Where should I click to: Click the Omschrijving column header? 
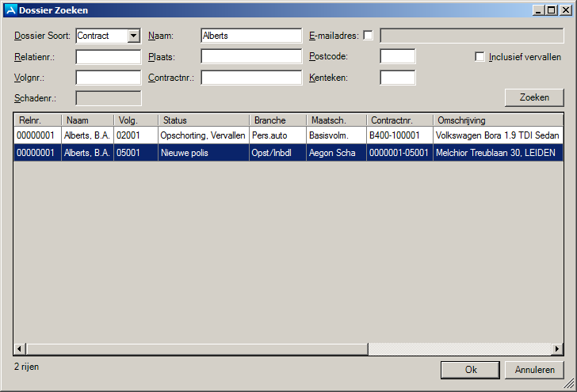click(x=498, y=120)
